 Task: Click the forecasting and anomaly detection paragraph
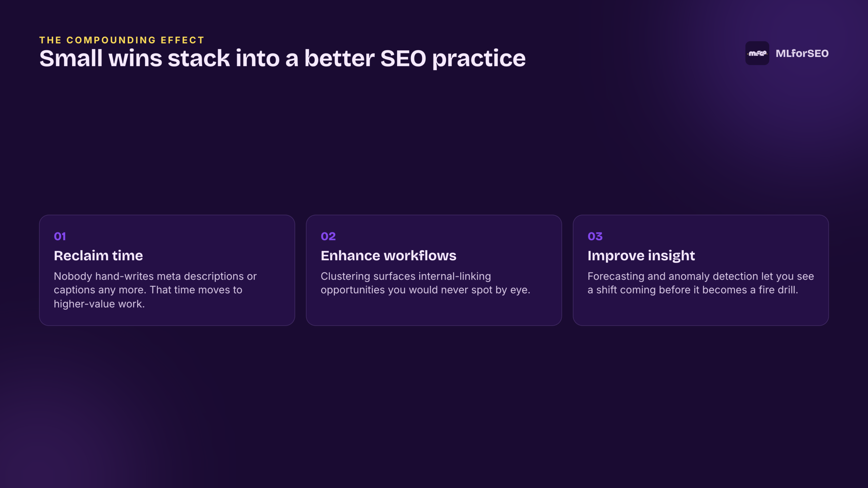click(701, 283)
